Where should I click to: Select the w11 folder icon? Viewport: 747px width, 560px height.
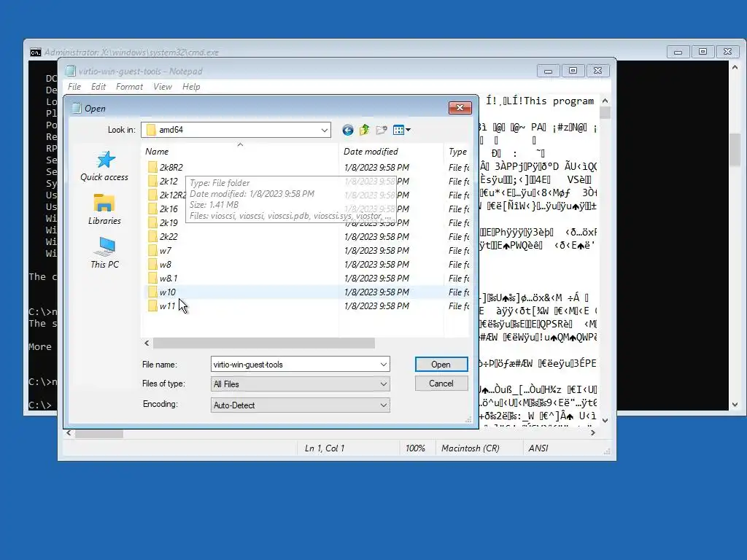coord(152,306)
